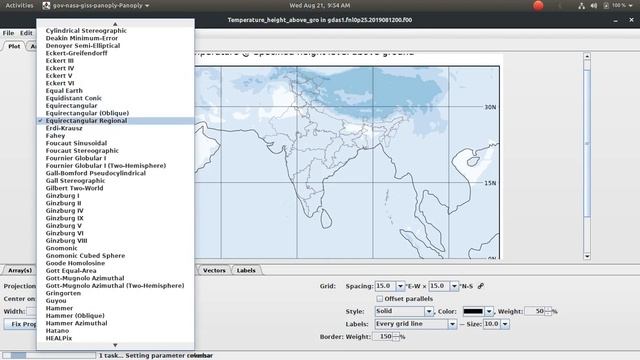Click the Panoply app icon in top bar
Image resolution: width=640 pixels, height=360 pixels.
coord(46,5)
